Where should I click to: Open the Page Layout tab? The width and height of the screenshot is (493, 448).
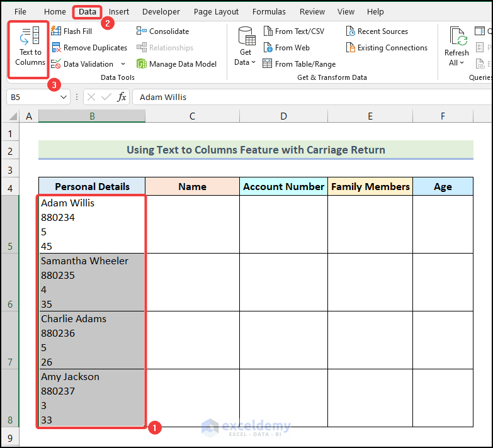coord(216,11)
